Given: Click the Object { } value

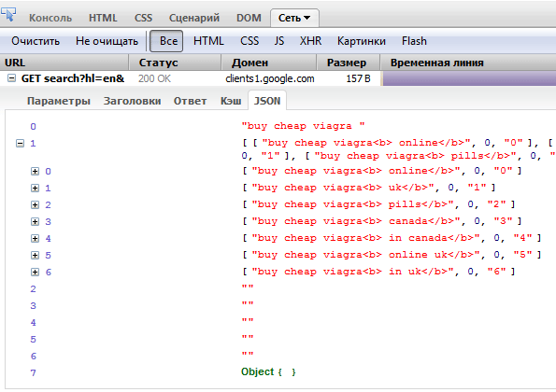Looking at the screenshot, I should coord(268,371).
